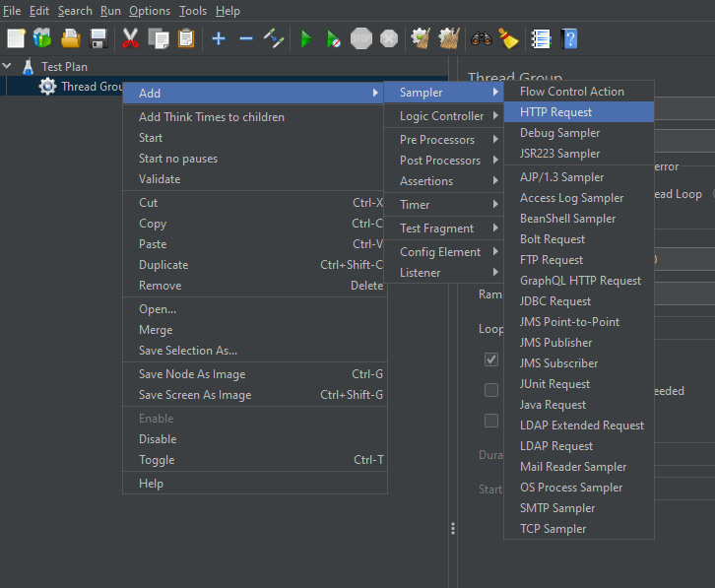The height and width of the screenshot is (588, 715).
Task: Click the Clear broom-with-gear icon
Action: [421, 38]
